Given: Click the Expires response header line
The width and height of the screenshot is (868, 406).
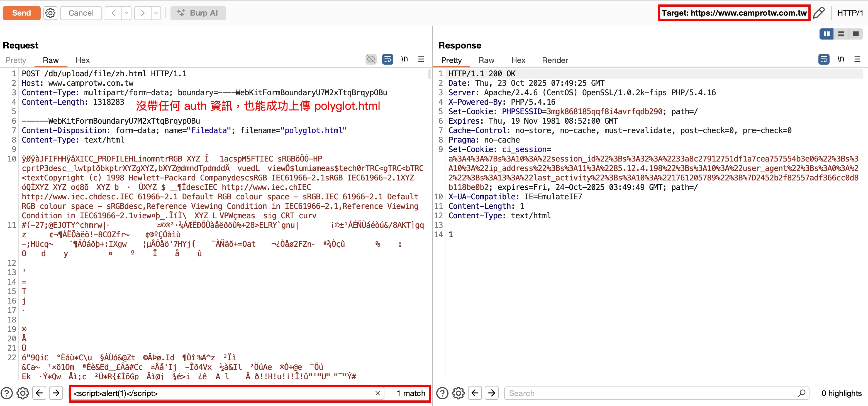Looking at the screenshot, I should click(533, 121).
